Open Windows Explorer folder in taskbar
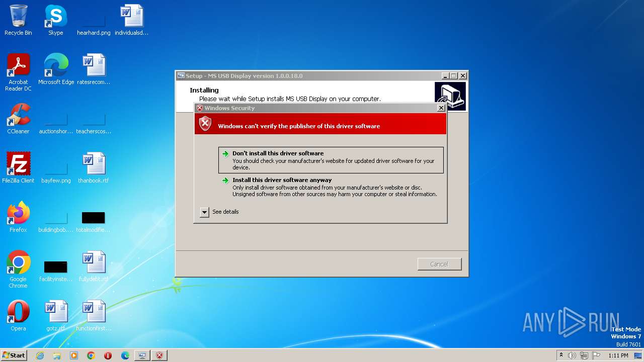 pos(57,355)
